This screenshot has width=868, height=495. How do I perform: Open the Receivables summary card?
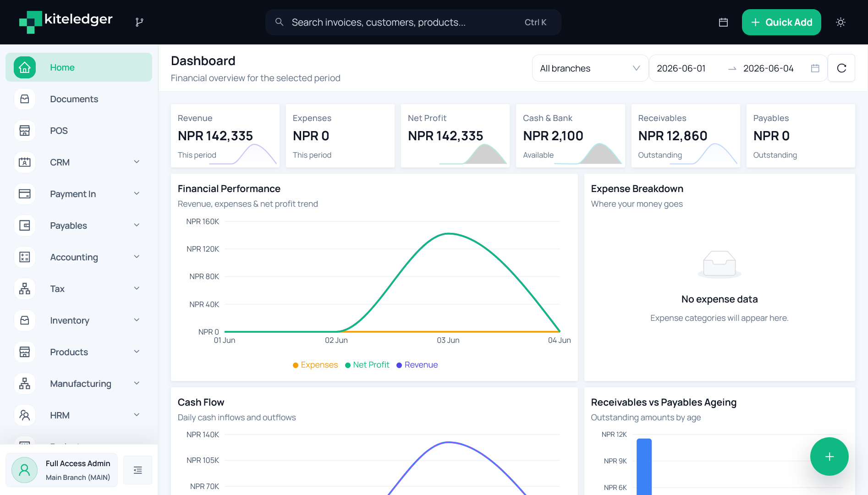pos(686,136)
